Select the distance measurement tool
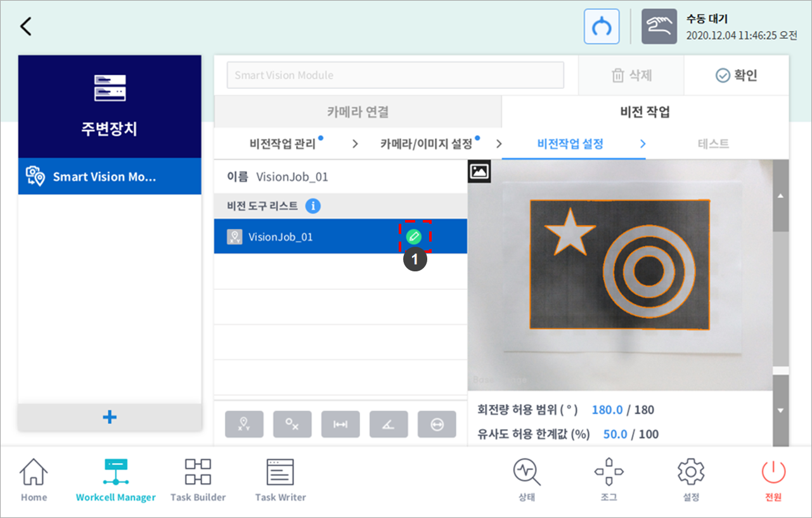The image size is (812, 518). (340, 425)
